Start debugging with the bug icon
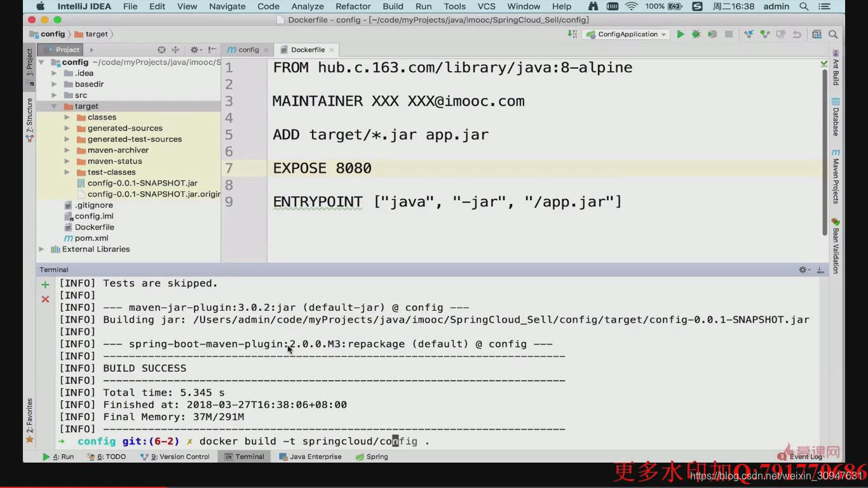The width and height of the screenshot is (868, 488). point(696,34)
